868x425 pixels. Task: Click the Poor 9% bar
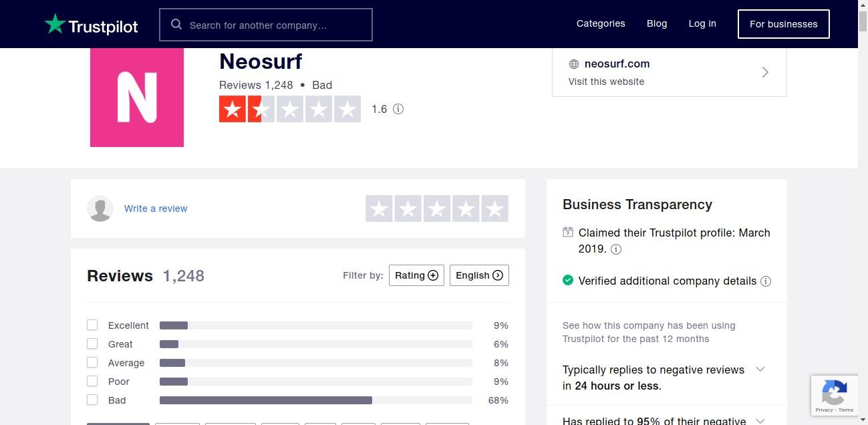point(315,382)
